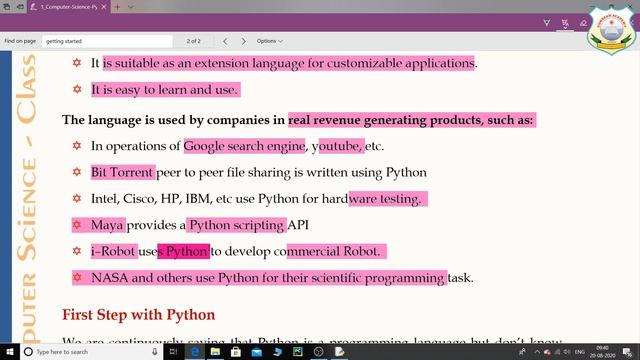Go to next find result

pyautogui.click(x=243, y=41)
